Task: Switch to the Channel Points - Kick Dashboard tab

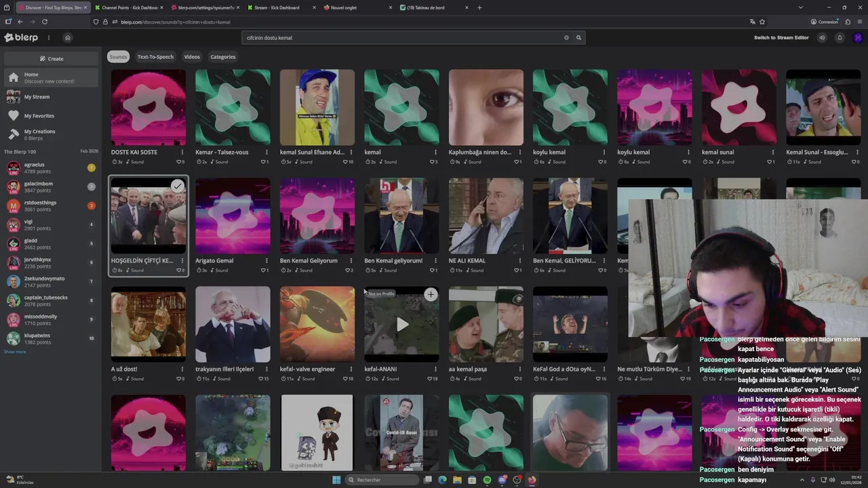Action: (x=129, y=7)
